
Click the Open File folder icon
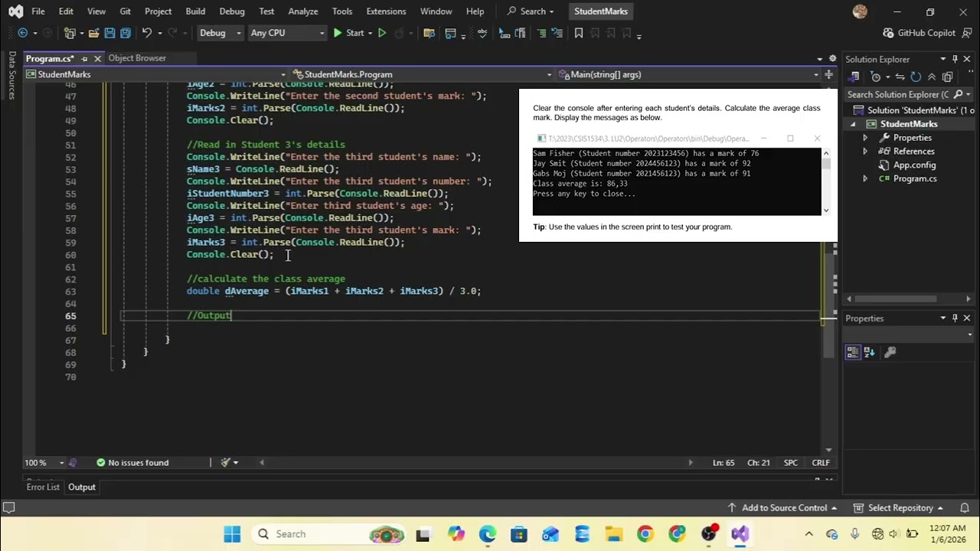(93, 33)
